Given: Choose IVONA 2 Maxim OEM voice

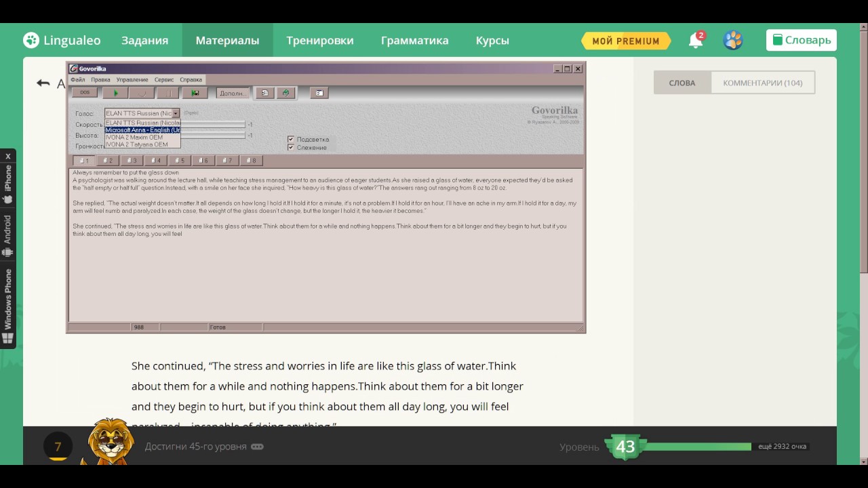Looking at the screenshot, I should pos(142,137).
